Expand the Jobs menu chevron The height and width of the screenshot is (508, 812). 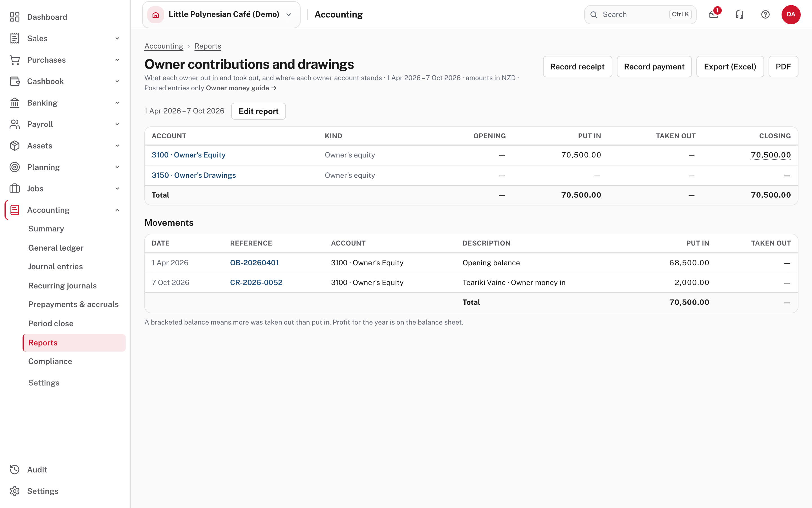pos(117,189)
